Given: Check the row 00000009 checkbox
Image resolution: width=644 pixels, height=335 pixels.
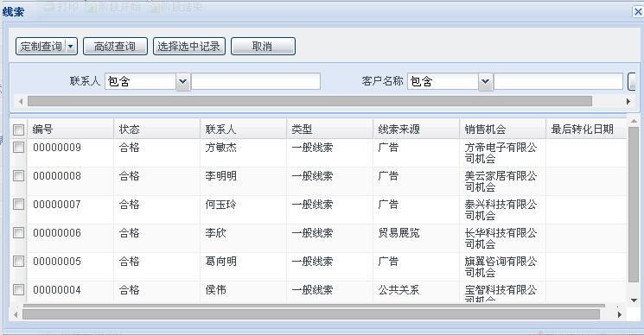Looking at the screenshot, I should click(x=18, y=147).
